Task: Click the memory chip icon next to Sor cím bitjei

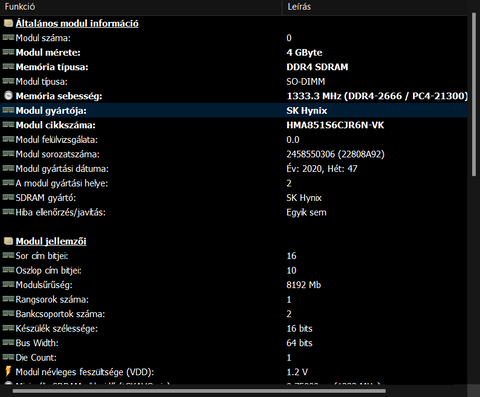Action: click(x=8, y=255)
